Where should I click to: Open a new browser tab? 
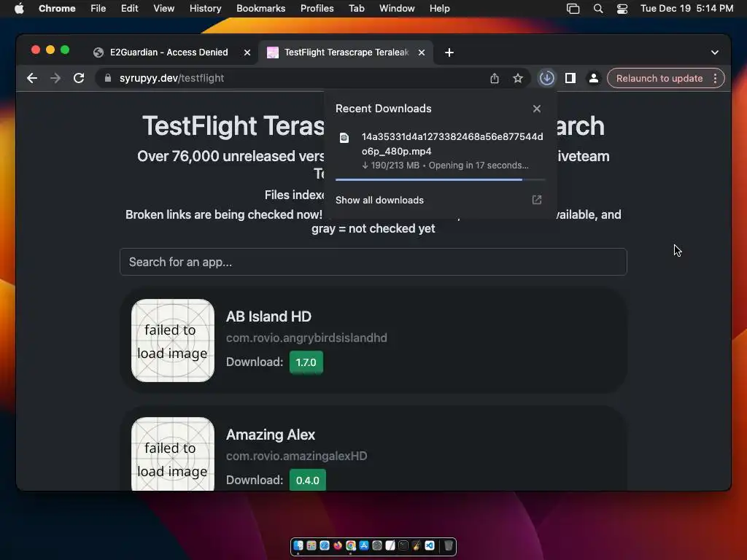tap(449, 52)
